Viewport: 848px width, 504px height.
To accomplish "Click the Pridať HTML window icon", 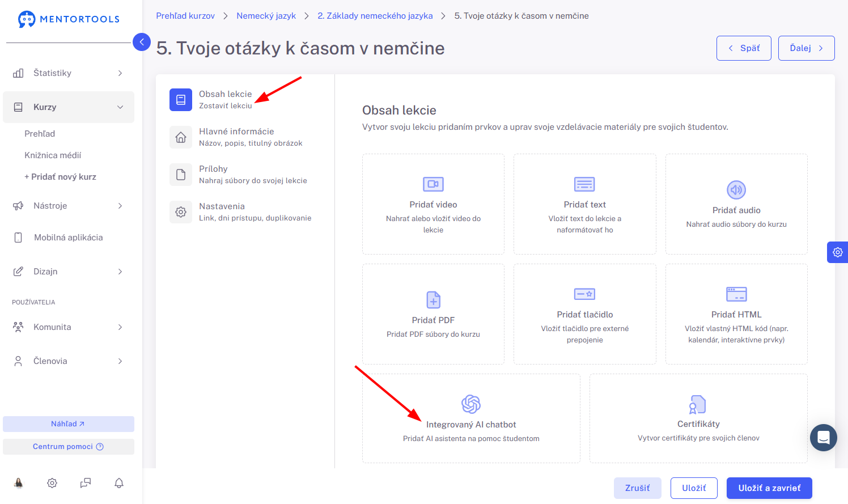I will click(x=736, y=294).
